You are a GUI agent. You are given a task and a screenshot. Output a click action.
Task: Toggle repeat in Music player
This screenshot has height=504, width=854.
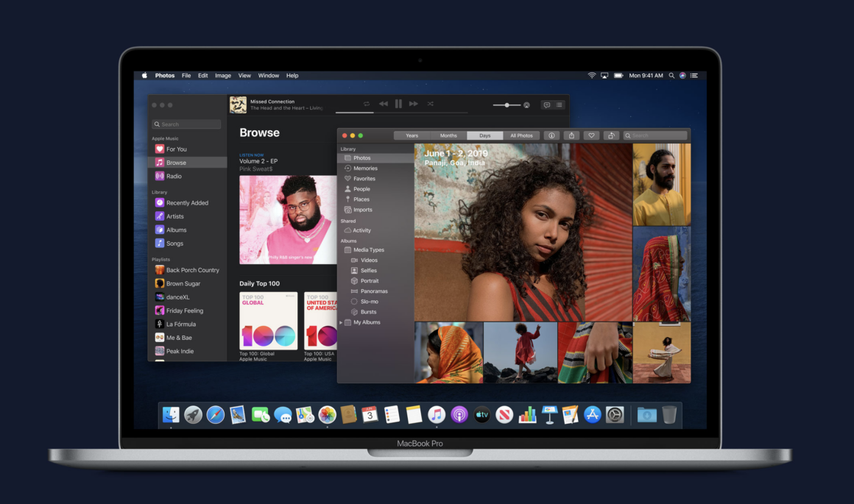367,104
